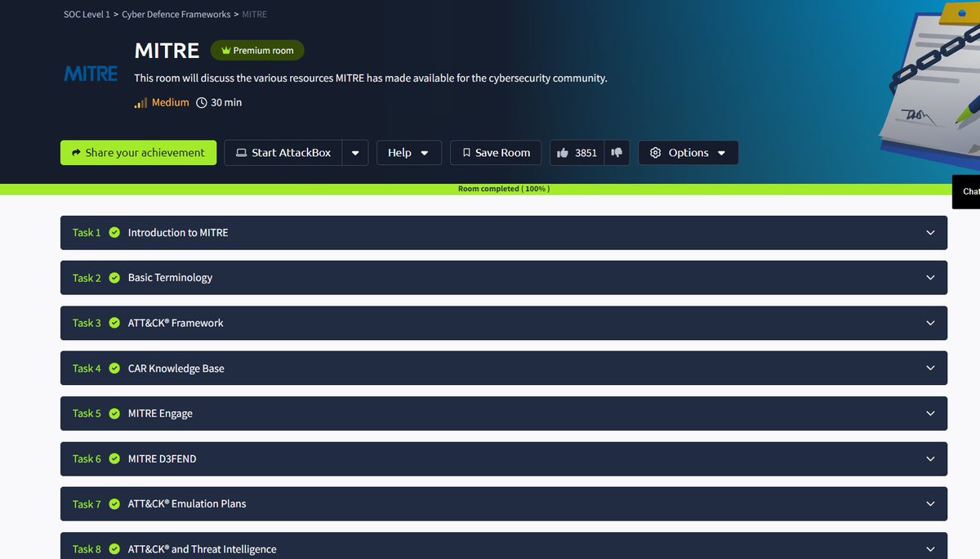
Task: Click the green check icon for Task 1
Action: click(x=114, y=233)
